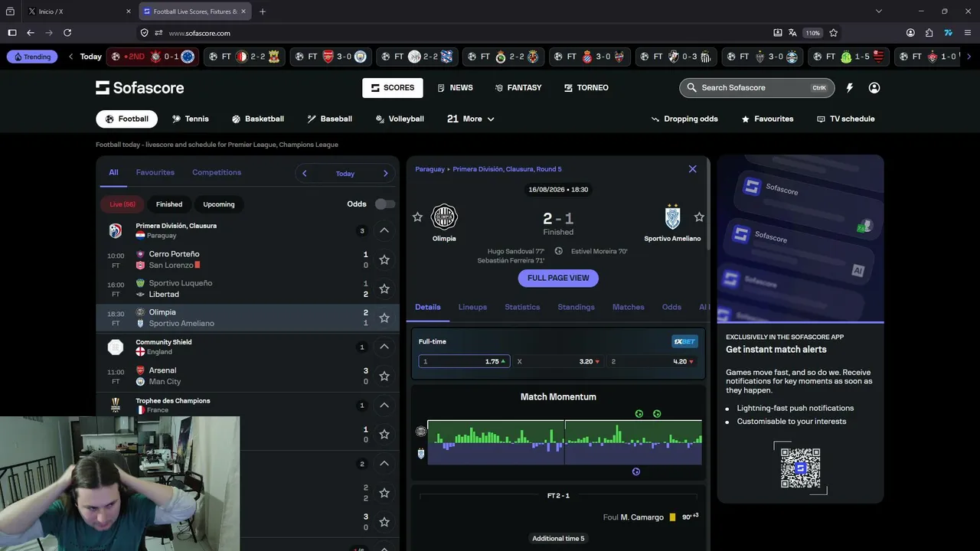Viewport: 980px width, 551px height.
Task: Select the Football sport filter
Action: pos(126,119)
